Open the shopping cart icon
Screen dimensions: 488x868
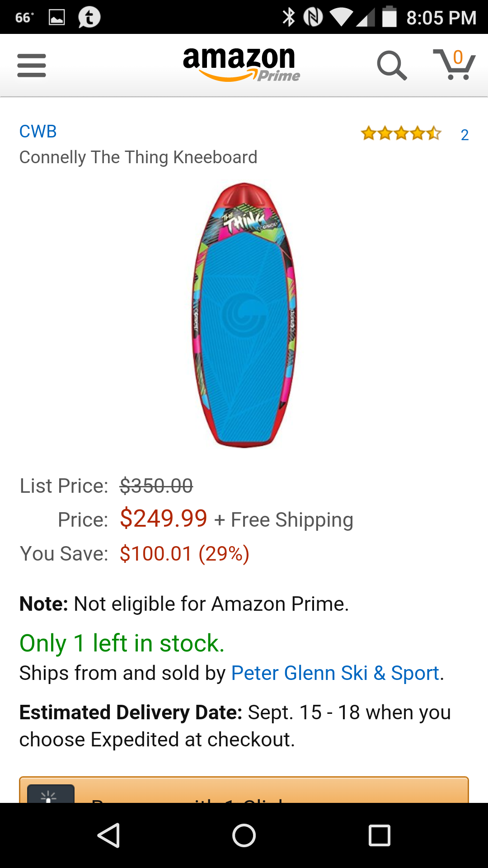pyautogui.click(x=454, y=65)
